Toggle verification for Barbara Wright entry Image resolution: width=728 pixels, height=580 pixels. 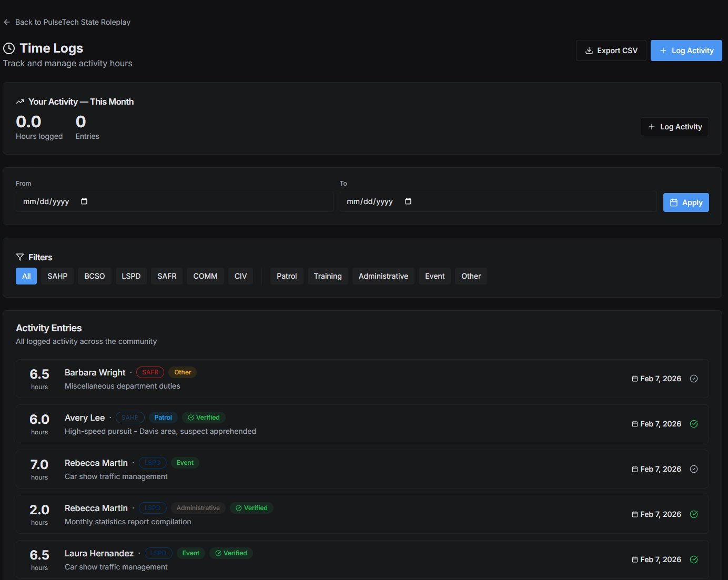tap(694, 379)
